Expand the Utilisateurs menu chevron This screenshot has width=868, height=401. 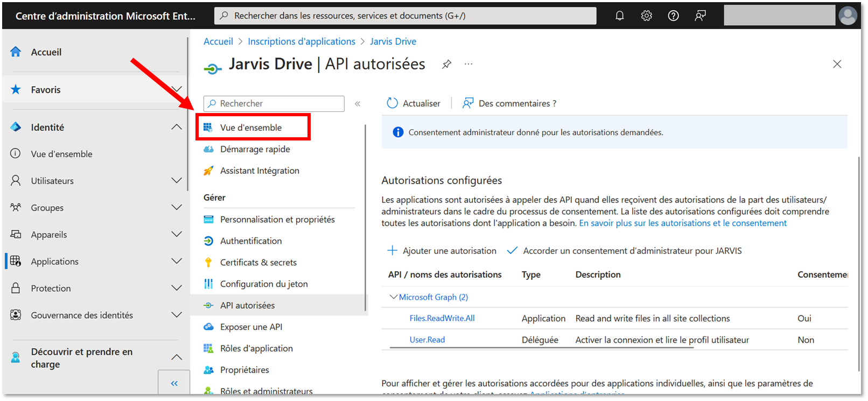pos(177,180)
